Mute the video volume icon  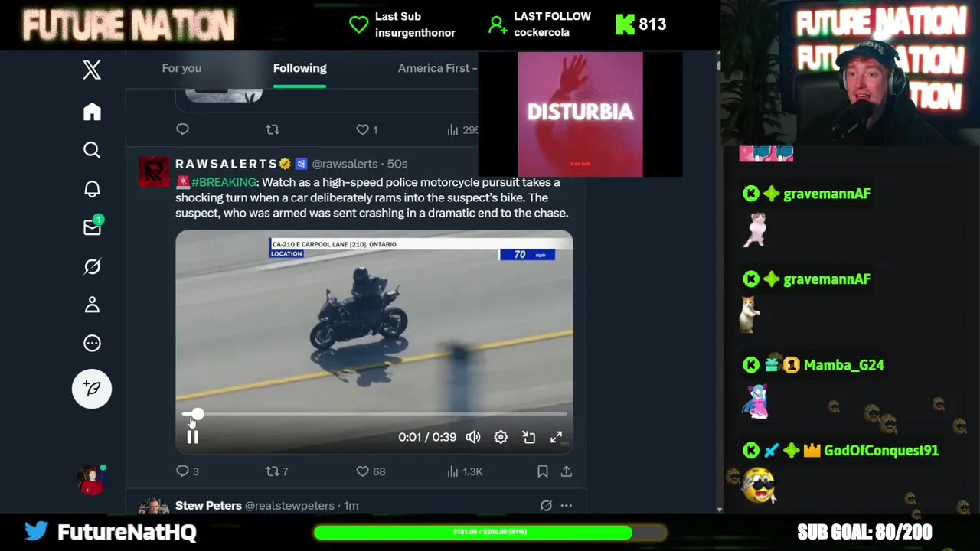coord(473,437)
